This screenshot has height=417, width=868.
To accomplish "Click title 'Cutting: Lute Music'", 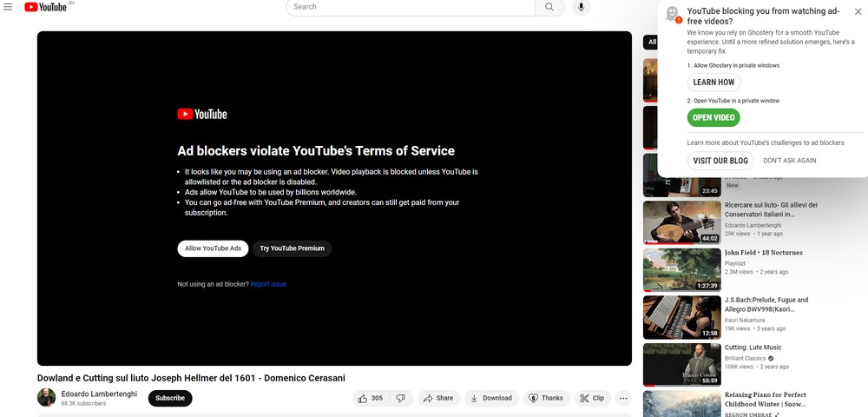I will tap(753, 347).
